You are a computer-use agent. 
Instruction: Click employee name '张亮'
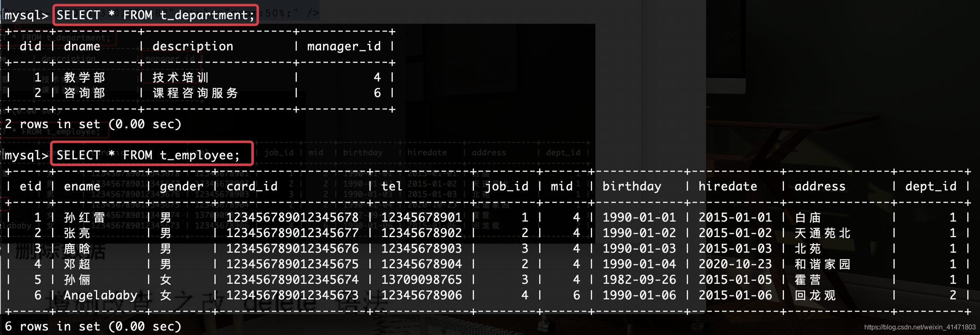pos(77,233)
